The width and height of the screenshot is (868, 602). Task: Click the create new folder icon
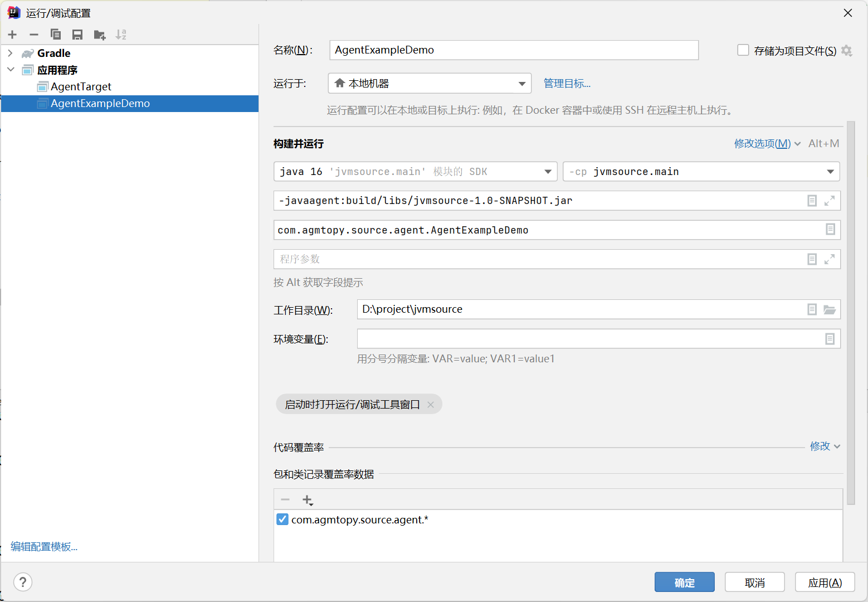100,35
